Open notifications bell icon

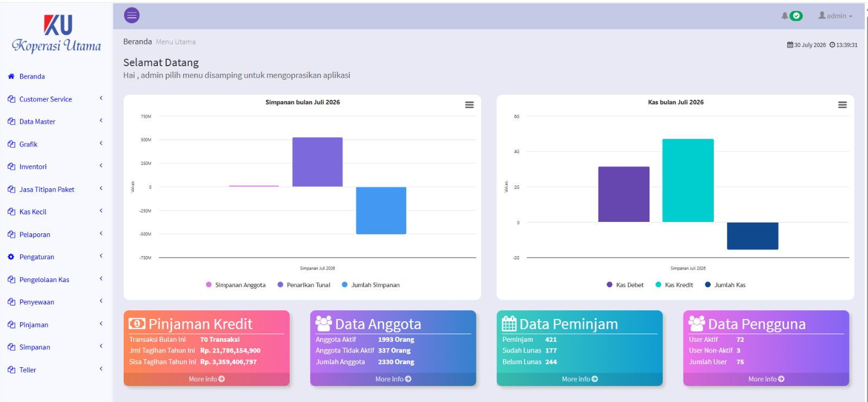click(784, 16)
